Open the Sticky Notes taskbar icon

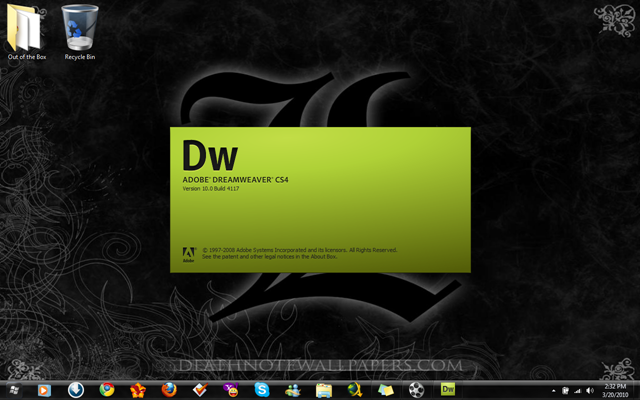click(x=386, y=391)
